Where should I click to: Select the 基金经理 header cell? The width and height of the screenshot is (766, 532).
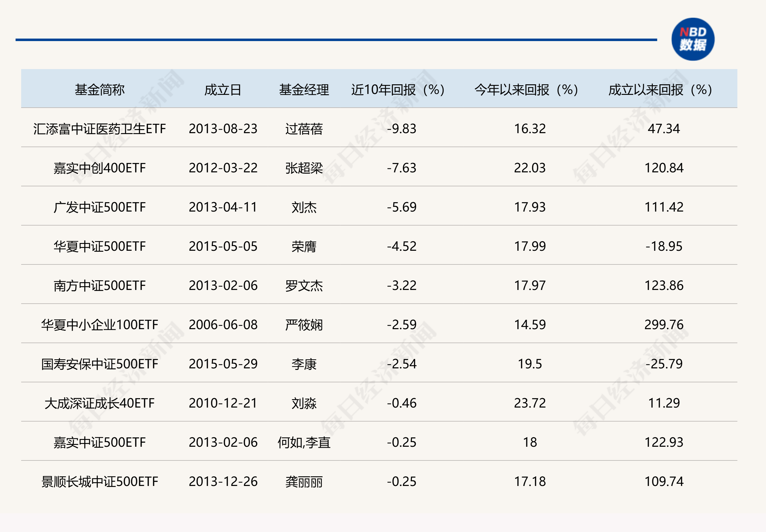pos(304,90)
